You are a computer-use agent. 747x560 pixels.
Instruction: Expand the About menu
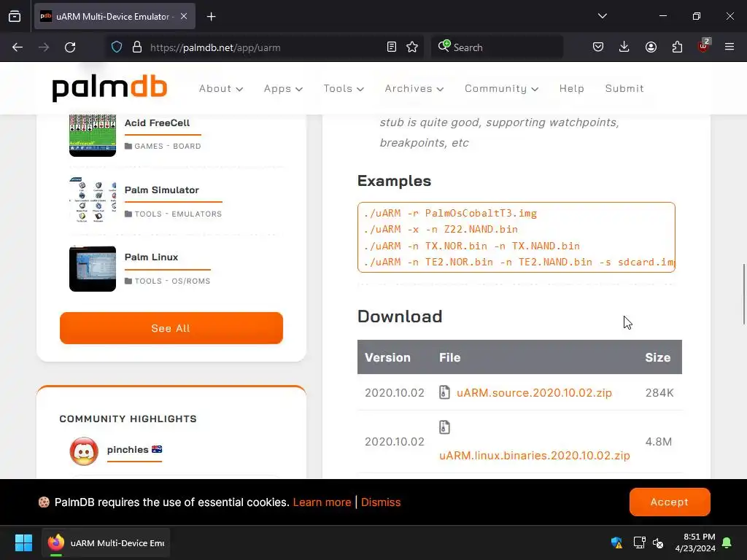click(221, 88)
